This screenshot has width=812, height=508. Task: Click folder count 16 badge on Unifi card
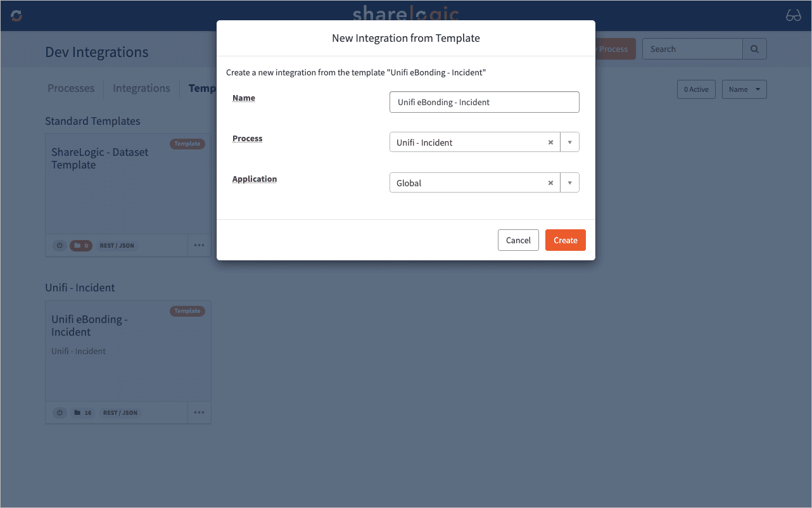click(x=82, y=412)
